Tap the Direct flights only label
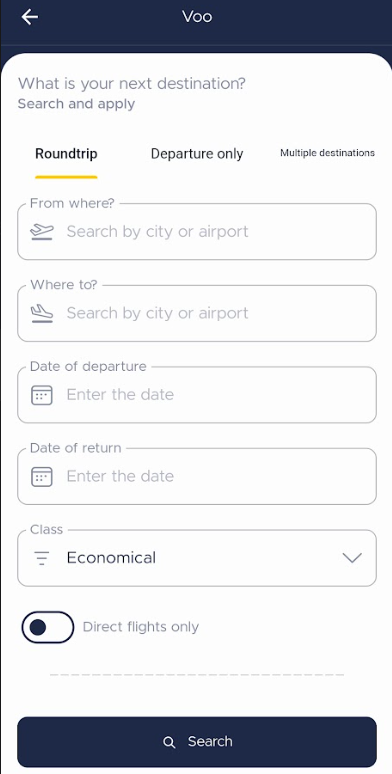This screenshot has height=774, width=392. [x=141, y=627]
